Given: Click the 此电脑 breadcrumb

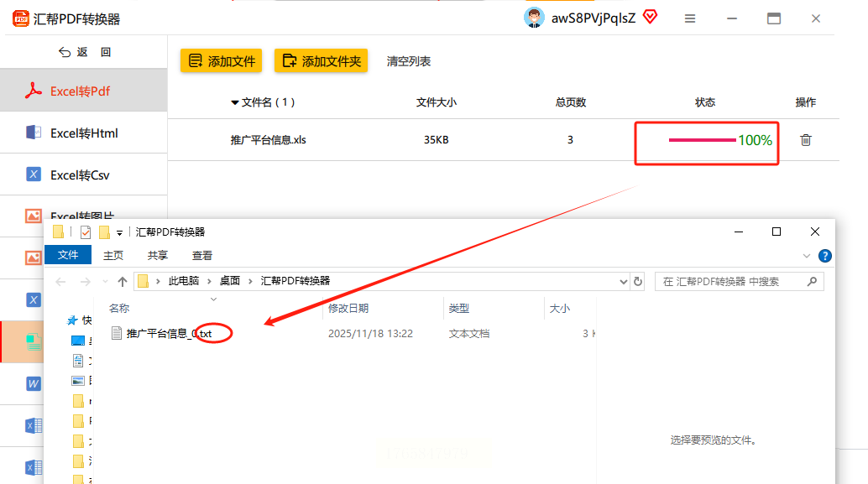Looking at the screenshot, I should coord(184,281).
